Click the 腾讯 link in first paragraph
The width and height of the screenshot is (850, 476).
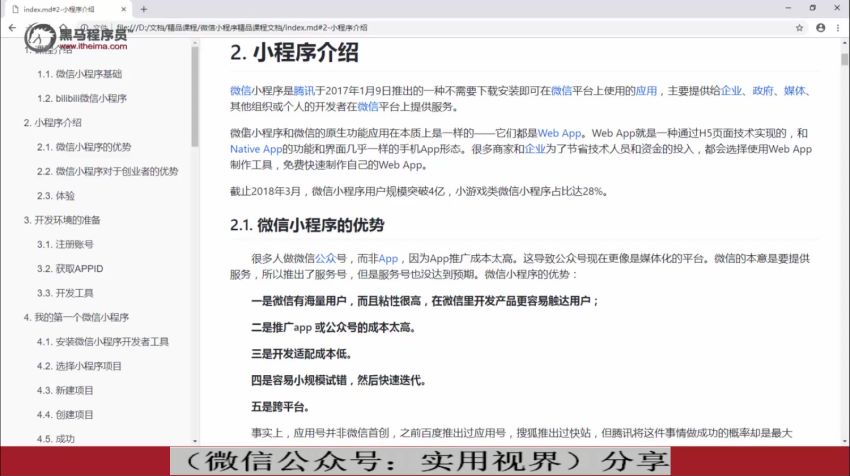[x=304, y=91]
